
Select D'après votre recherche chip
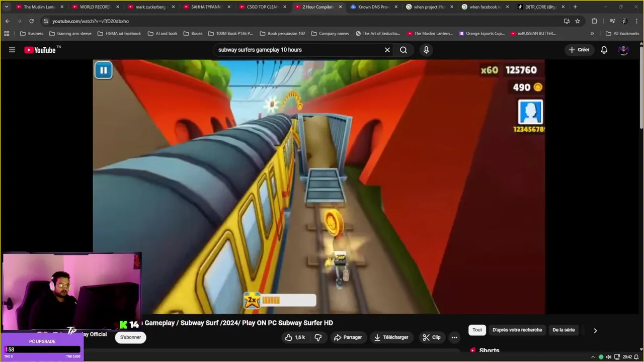click(x=517, y=330)
